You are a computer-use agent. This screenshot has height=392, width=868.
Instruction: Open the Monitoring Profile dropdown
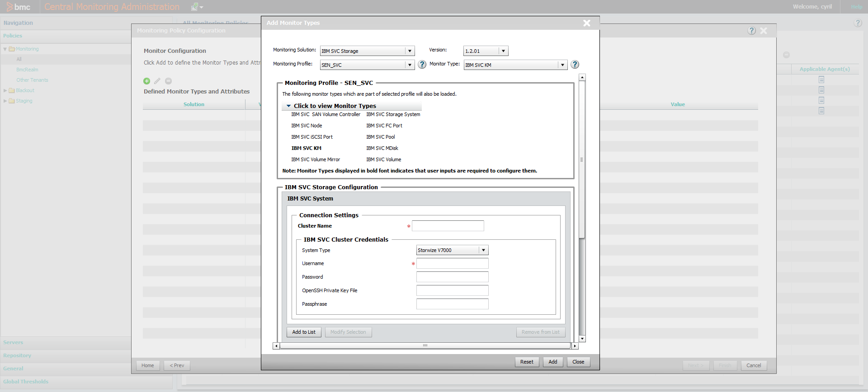pyautogui.click(x=410, y=65)
